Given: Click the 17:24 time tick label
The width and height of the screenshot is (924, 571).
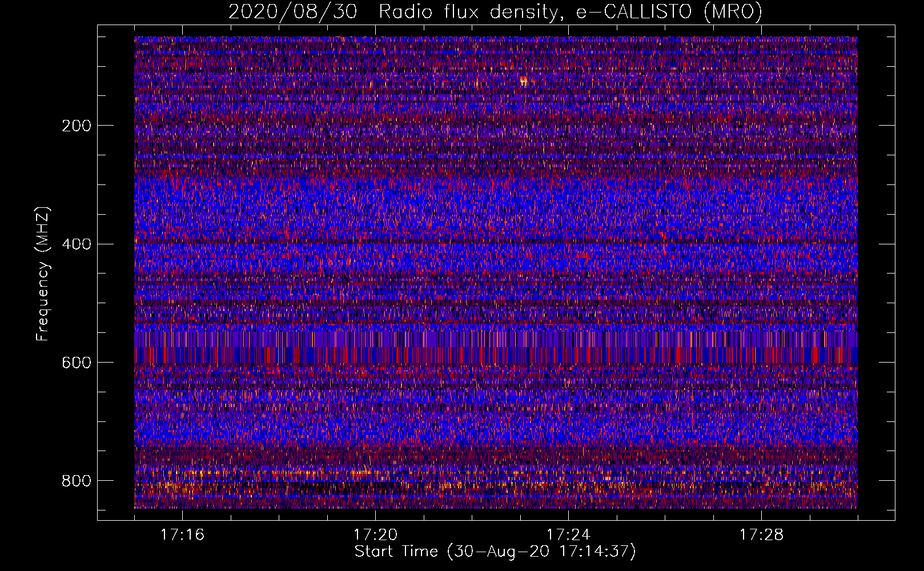Looking at the screenshot, I should pos(568,535).
